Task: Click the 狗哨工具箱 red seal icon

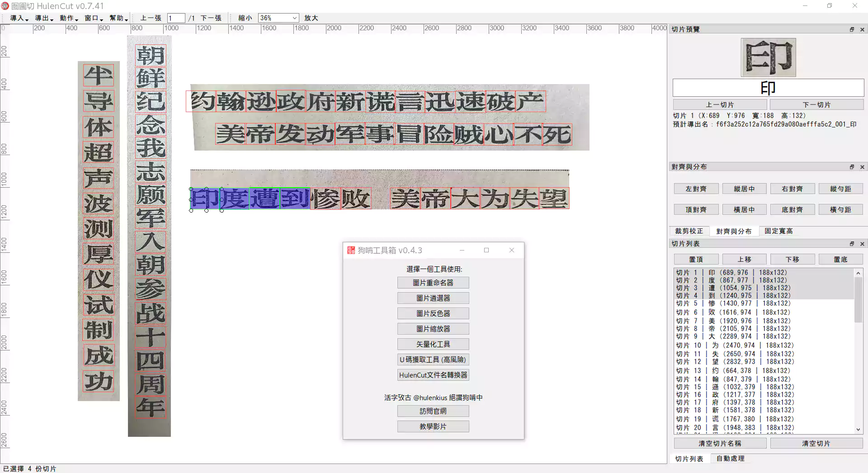Action: click(x=351, y=250)
